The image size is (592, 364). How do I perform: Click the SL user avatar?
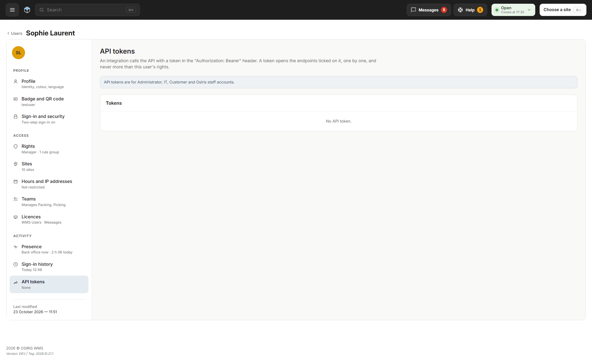(18, 53)
